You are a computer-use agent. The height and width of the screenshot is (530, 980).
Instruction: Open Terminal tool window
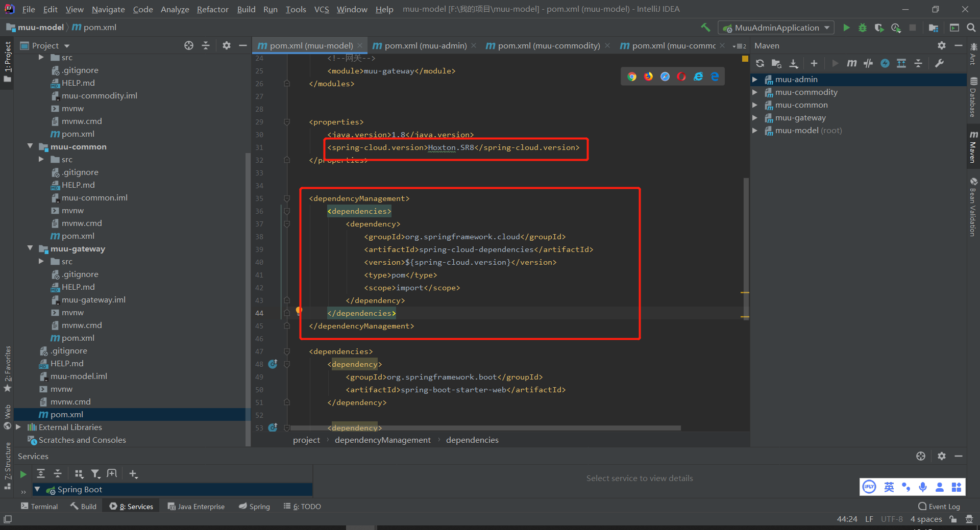pos(39,507)
